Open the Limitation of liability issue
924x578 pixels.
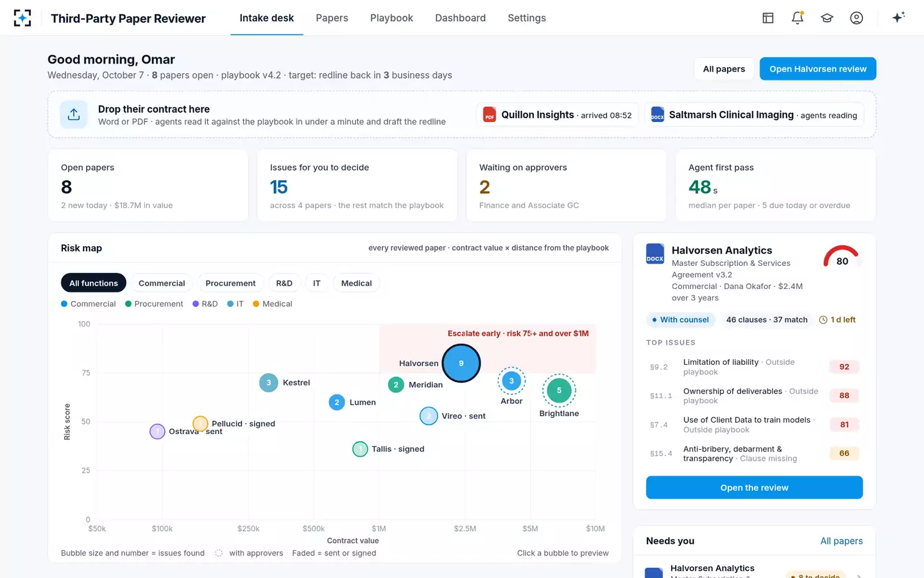755,367
